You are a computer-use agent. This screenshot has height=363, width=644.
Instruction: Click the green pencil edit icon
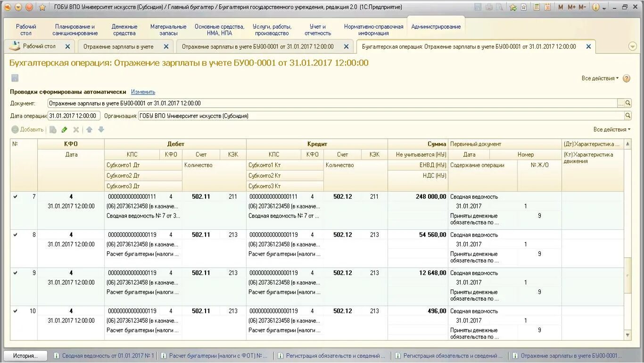pyautogui.click(x=64, y=129)
